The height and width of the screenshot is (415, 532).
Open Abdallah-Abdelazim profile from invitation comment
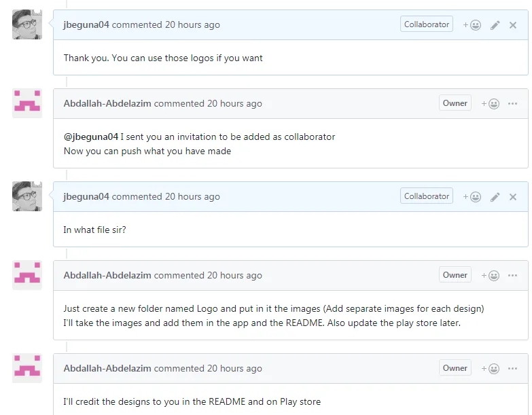(x=107, y=103)
